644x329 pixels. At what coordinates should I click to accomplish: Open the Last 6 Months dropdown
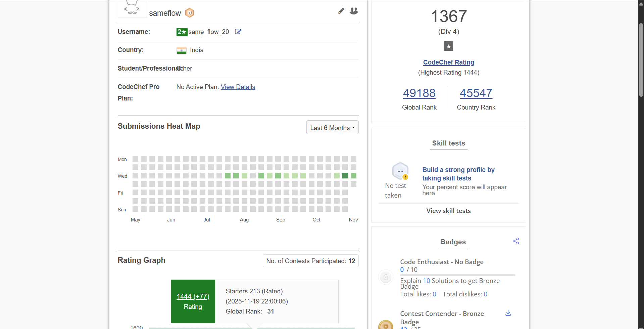coord(332,127)
